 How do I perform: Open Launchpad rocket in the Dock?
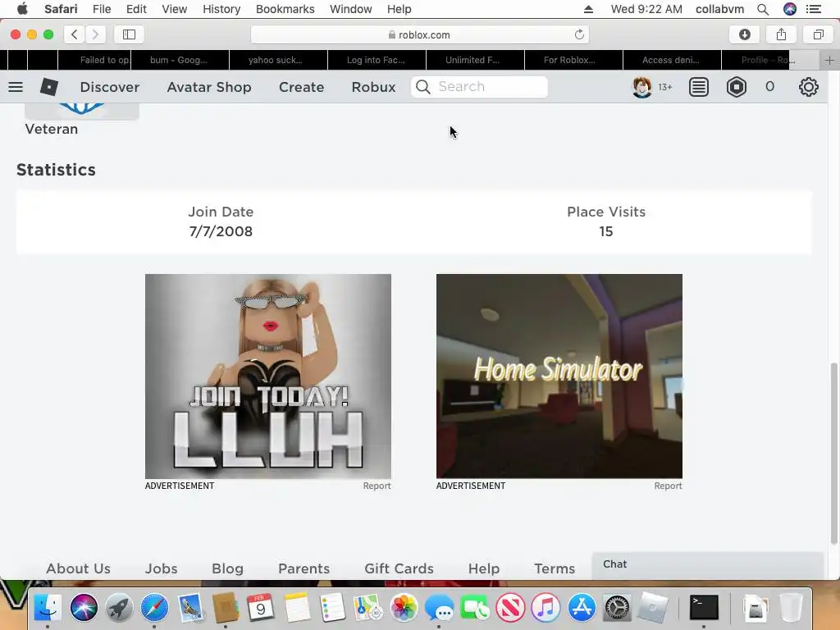click(x=119, y=608)
